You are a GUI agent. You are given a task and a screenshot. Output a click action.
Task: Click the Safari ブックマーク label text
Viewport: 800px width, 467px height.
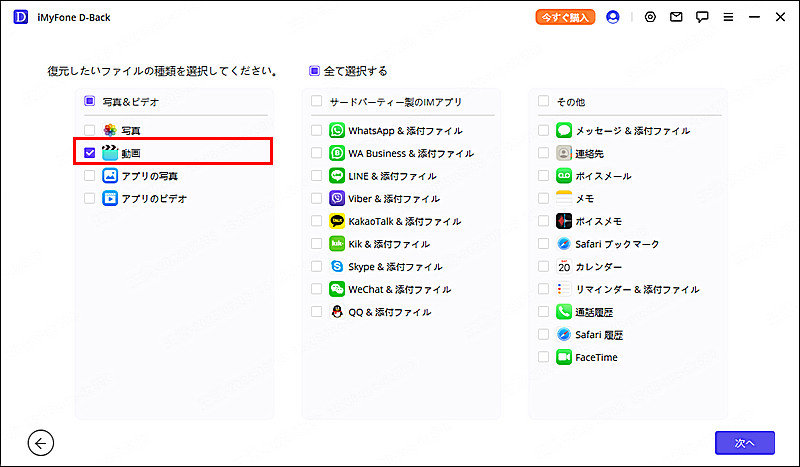pos(617,244)
